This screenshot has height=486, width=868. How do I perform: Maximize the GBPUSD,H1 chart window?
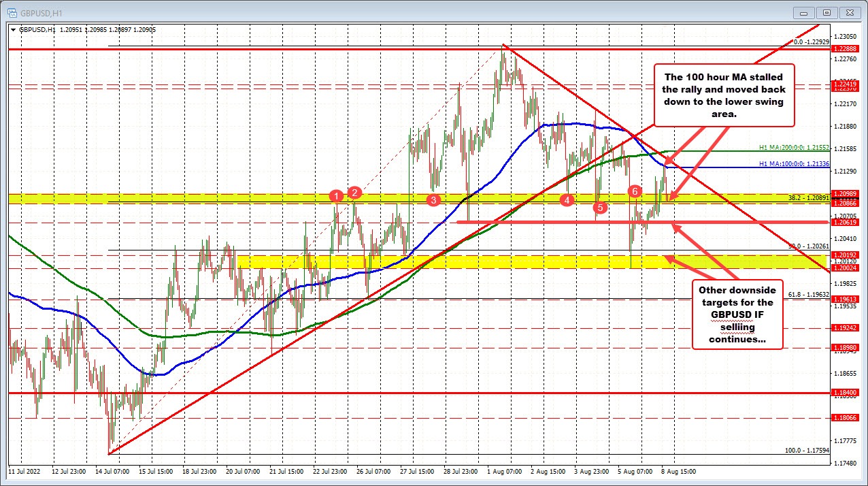[828, 12]
